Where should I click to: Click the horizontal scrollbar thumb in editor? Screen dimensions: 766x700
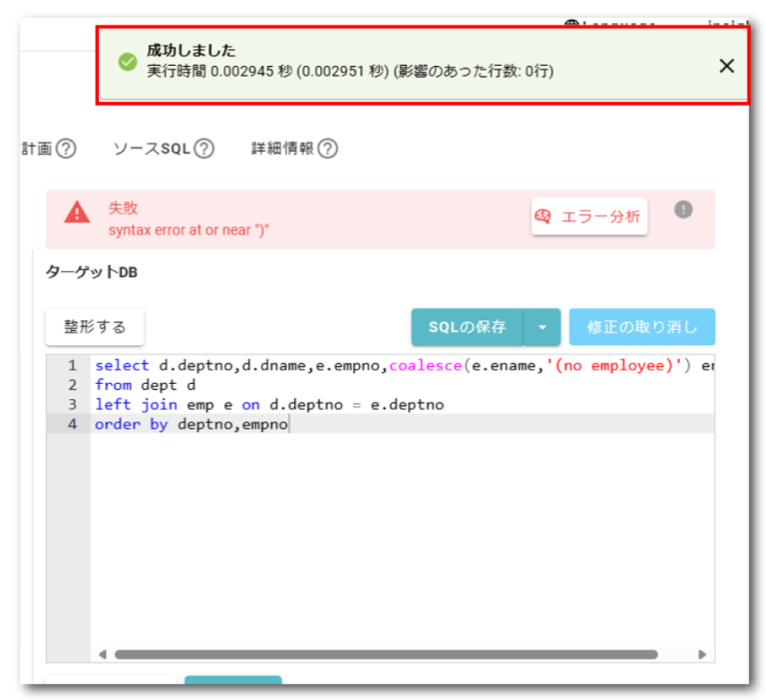click(386, 654)
